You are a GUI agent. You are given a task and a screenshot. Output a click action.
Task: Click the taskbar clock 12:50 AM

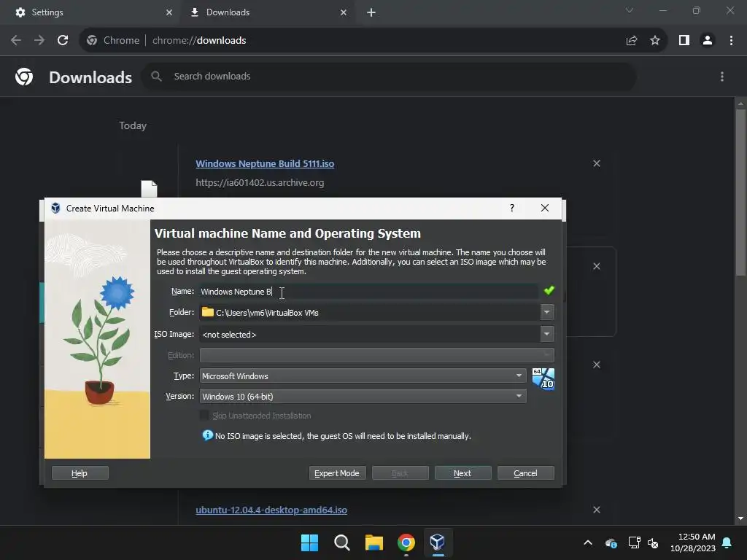[693, 542]
